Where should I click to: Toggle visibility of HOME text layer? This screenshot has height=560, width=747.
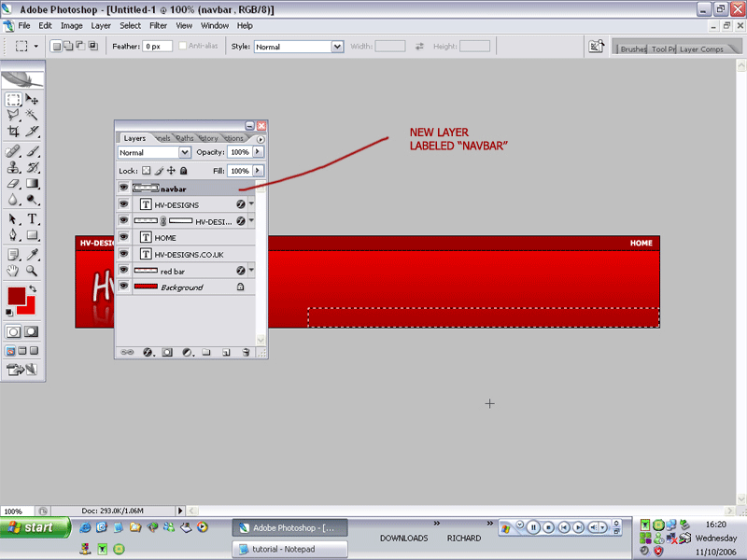[x=123, y=237]
